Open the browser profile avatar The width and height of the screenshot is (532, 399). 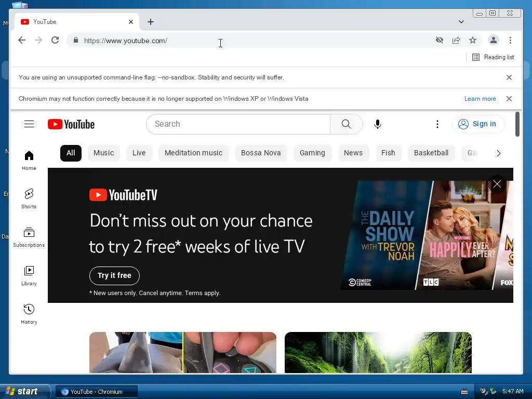(x=494, y=40)
